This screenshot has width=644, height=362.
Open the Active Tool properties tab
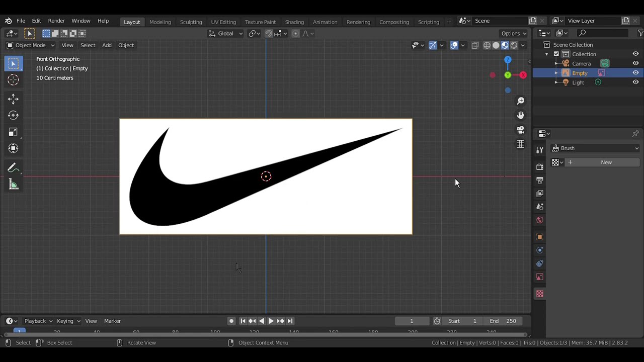click(540, 150)
